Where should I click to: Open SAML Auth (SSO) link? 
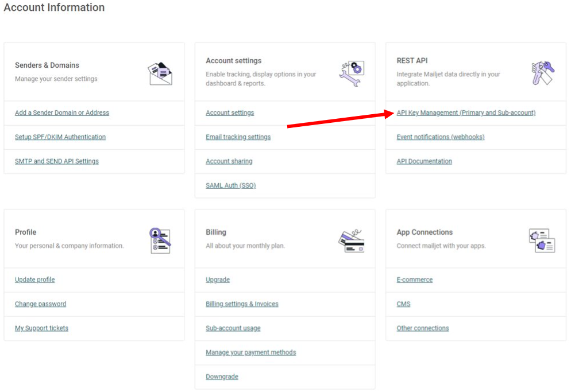click(x=231, y=185)
